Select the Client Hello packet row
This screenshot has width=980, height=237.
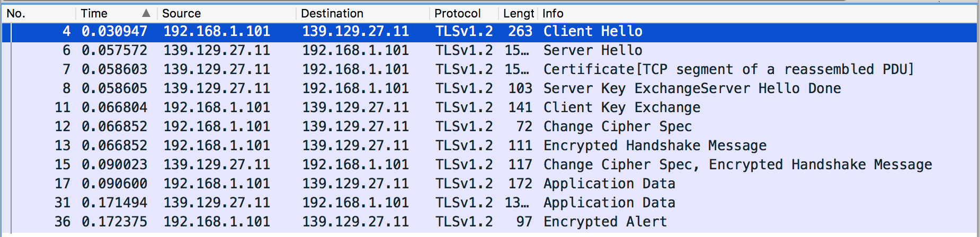(x=593, y=31)
